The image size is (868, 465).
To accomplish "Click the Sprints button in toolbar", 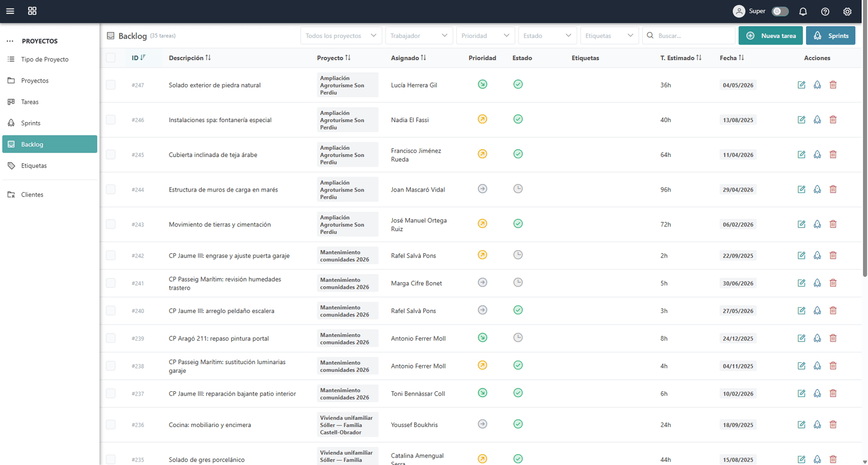I will 831,35.
